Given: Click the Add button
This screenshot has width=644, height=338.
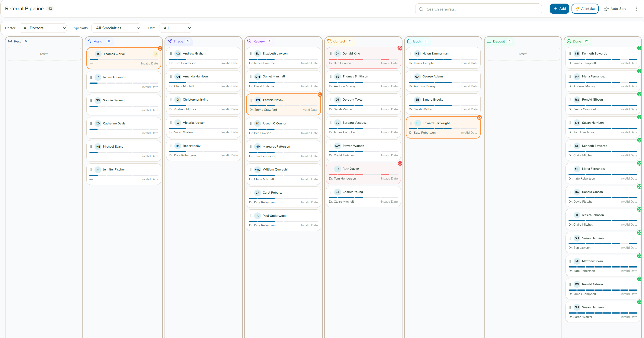Looking at the screenshot, I should (559, 8).
